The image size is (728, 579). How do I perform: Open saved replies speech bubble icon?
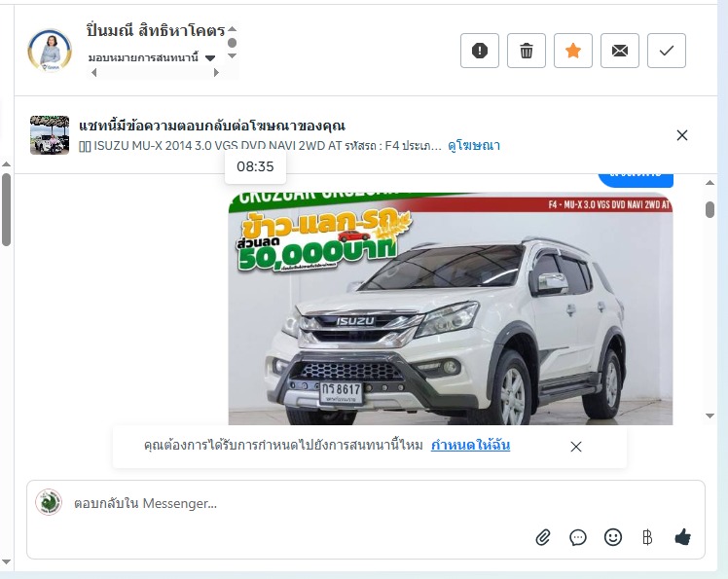pos(577,538)
